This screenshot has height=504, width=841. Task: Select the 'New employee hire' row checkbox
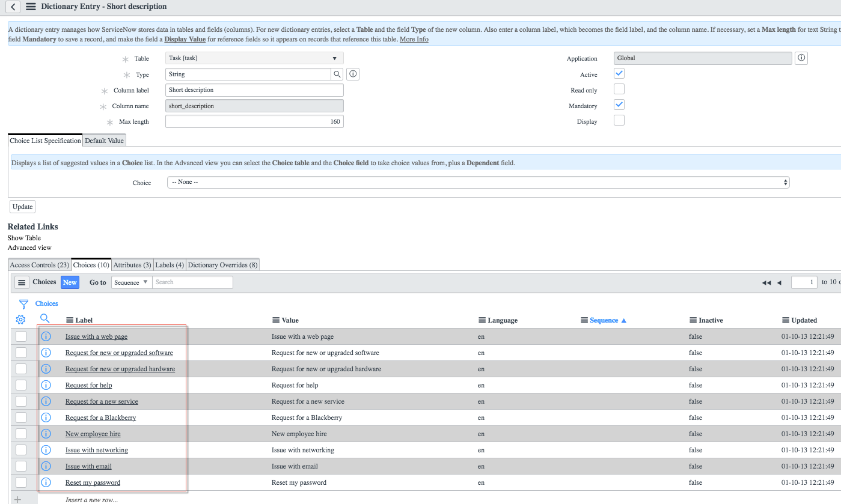click(x=21, y=434)
